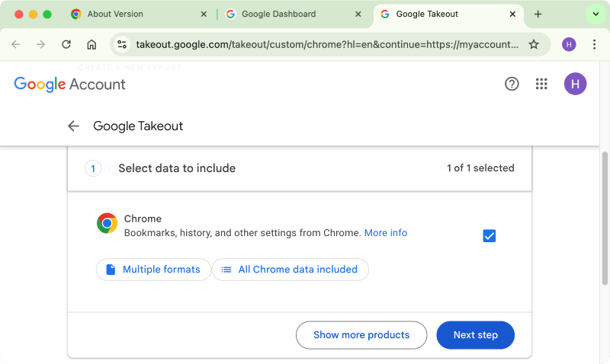Expand the tab search dropdown
Viewport: 610px width, 364px height.
[x=596, y=14]
